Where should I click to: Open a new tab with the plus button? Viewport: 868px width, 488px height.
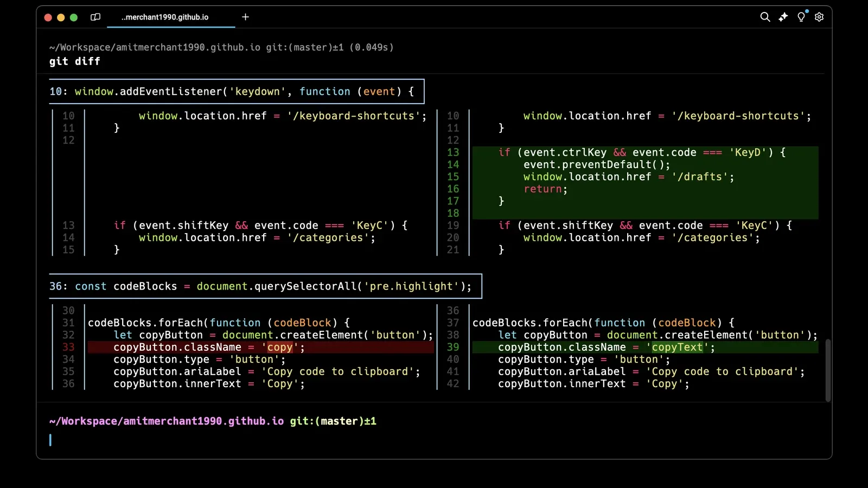[245, 17]
